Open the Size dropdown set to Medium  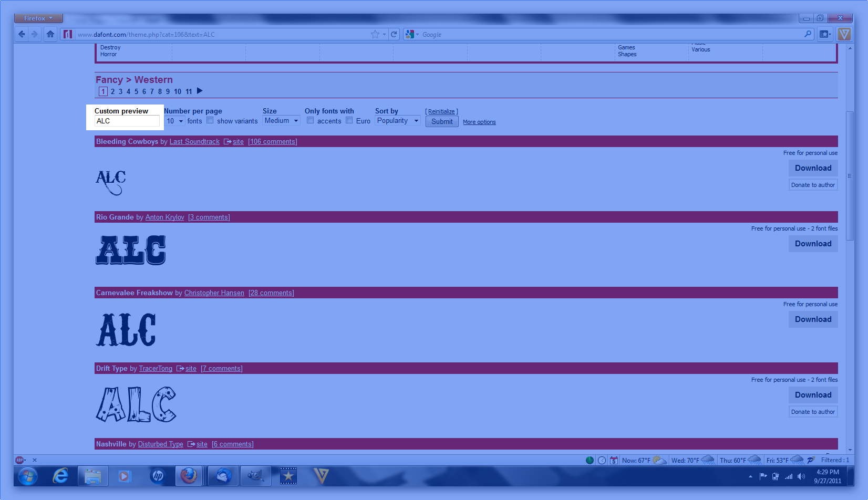(281, 121)
